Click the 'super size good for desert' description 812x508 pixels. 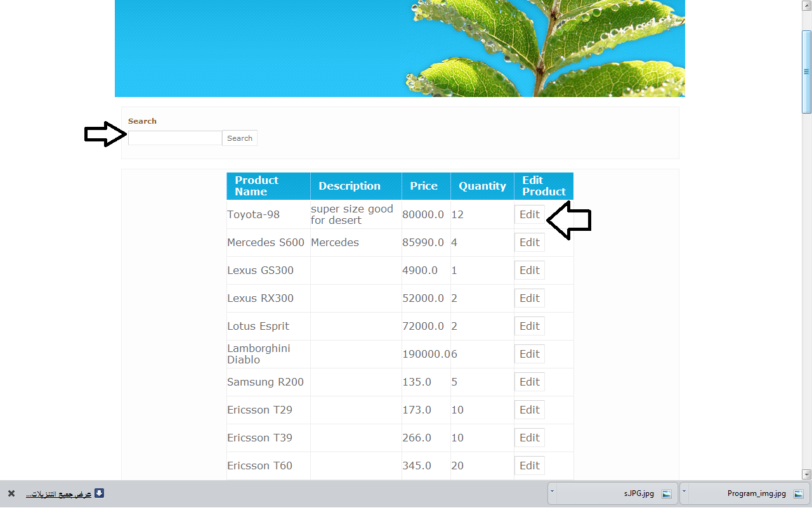(x=352, y=214)
